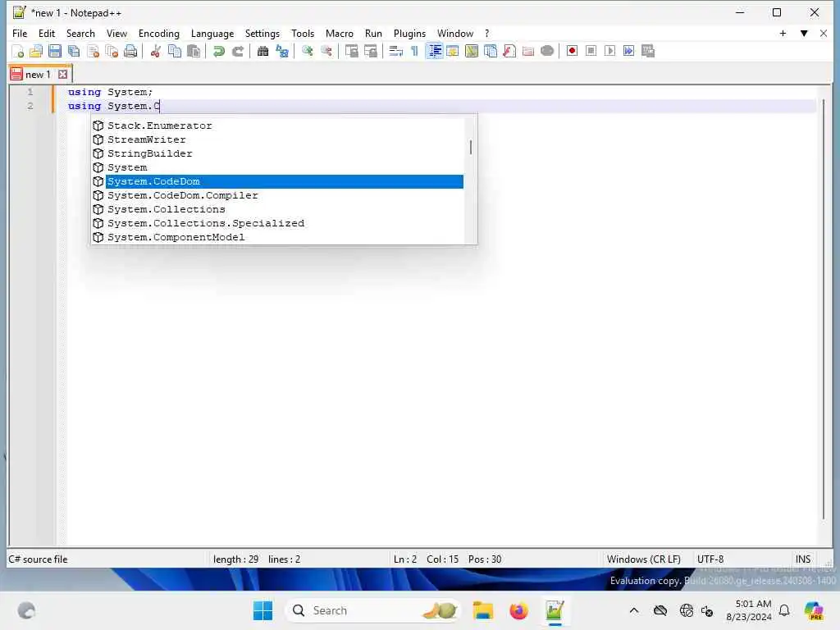The width and height of the screenshot is (840, 630).
Task: Open the tab list dropdown arrow
Action: coord(804,33)
